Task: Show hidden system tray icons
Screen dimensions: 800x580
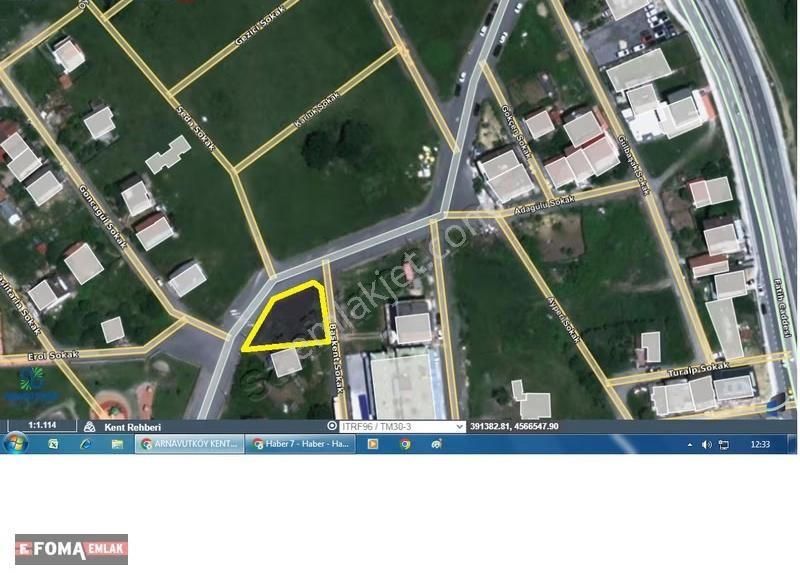Action: tap(691, 444)
